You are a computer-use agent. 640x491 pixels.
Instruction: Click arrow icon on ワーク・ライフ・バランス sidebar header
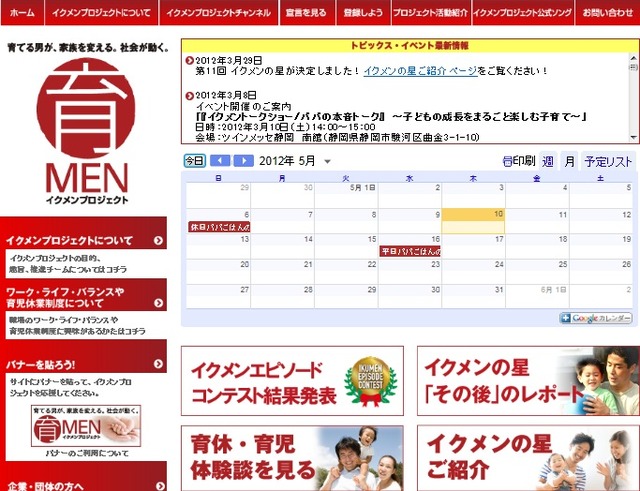(158, 303)
